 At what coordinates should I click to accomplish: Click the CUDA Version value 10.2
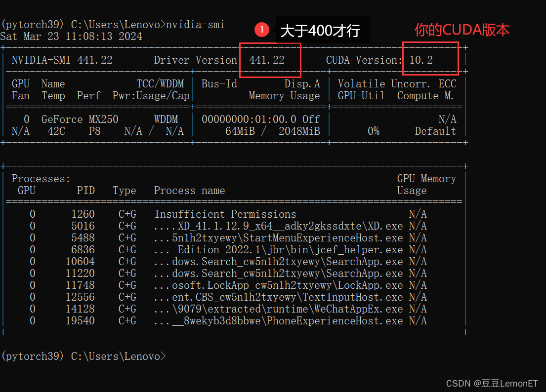tap(421, 60)
